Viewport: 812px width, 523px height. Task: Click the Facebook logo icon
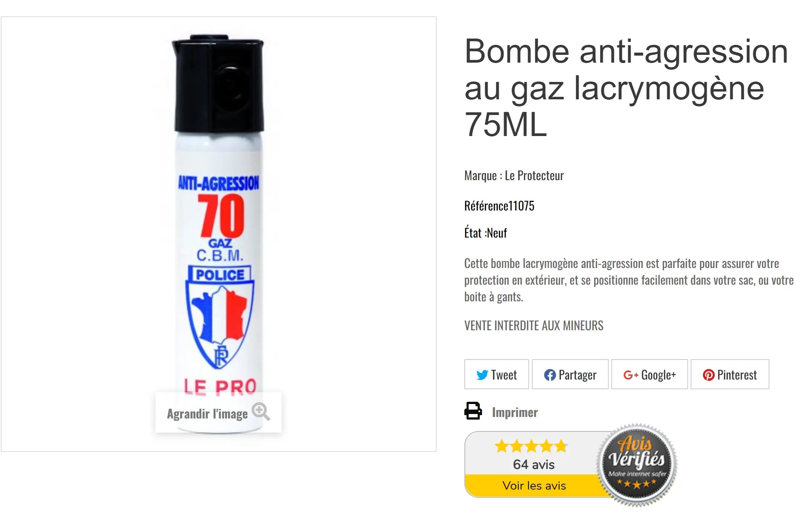tap(549, 375)
